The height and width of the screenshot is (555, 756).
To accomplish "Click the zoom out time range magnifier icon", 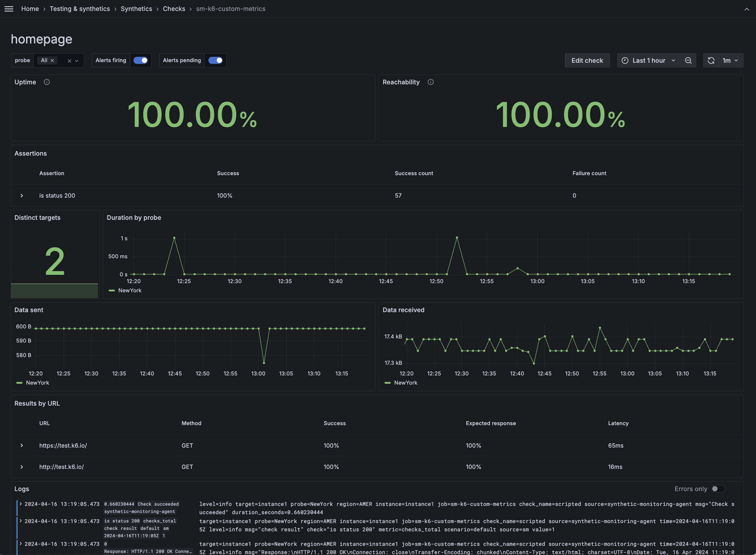I will (x=688, y=60).
